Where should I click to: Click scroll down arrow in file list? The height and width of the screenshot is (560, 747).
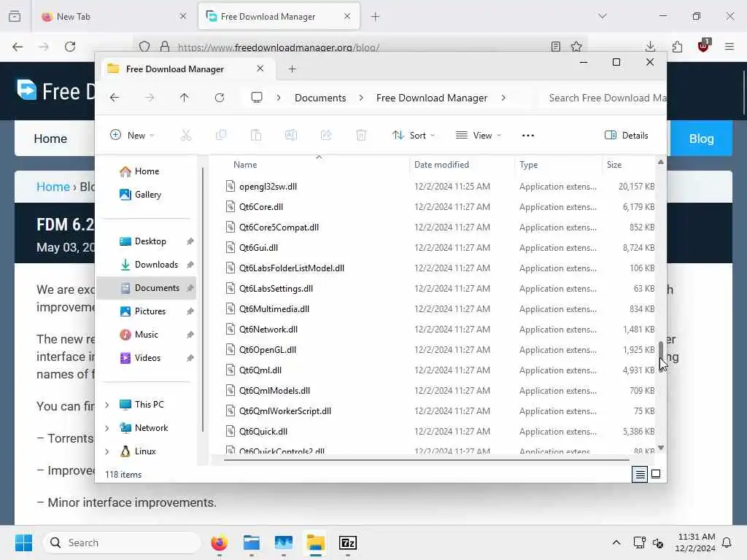click(661, 448)
